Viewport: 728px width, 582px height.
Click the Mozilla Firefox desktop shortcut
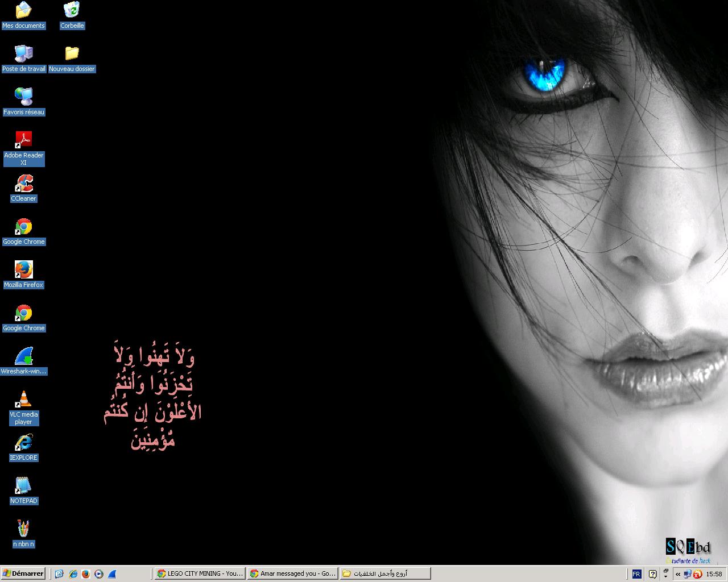pos(23,270)
